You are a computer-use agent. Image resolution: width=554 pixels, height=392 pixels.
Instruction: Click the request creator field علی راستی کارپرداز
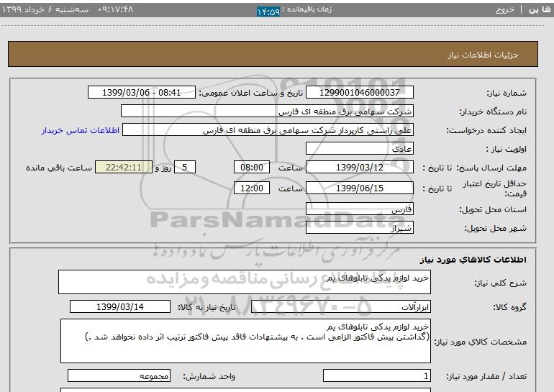pyautogui.click(x=268, y=130)
